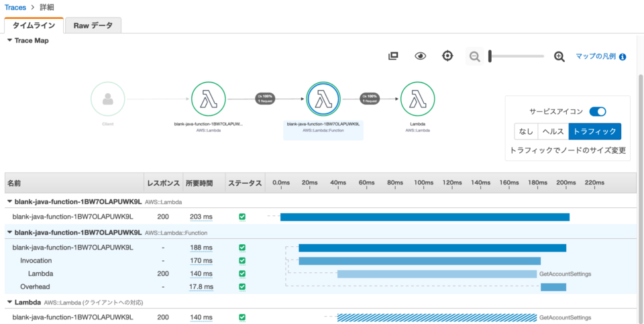Zoom in the trace map
The width and height of the screenshot is (644, 324).
(x=559, y=56)
